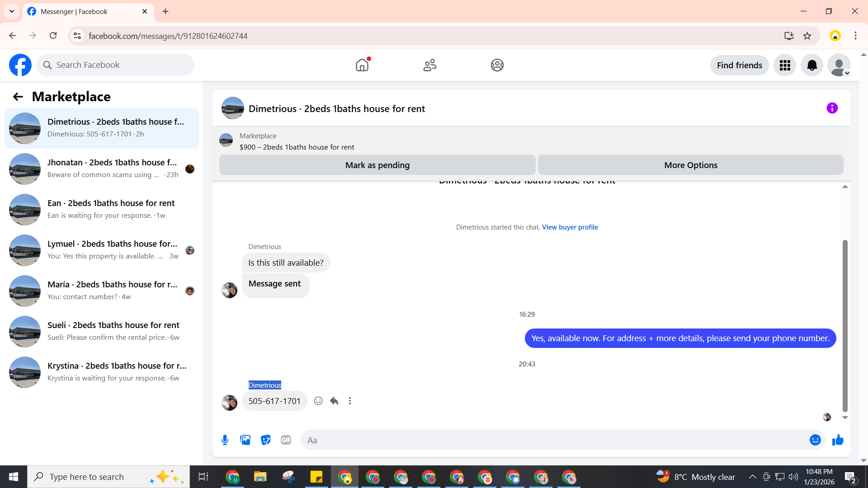This screenshot has width=868, height=488.
Task: Open conversation information purple icon
Action: (832, 108)
